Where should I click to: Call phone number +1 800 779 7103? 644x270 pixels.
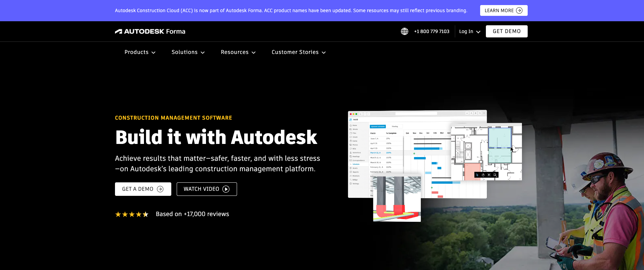pyautogui.click(x=432, y=31)
